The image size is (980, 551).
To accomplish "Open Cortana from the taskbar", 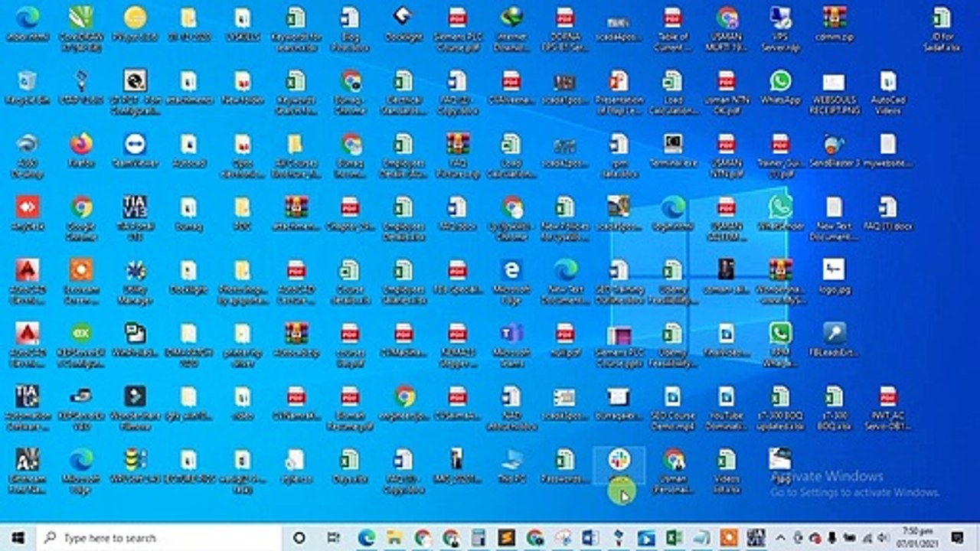I will point(300,537).
